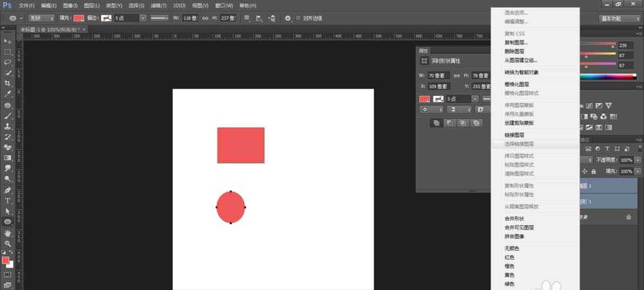644x290 pixels.
Task: Click the W width field in options bar
Action: [190, 18]
